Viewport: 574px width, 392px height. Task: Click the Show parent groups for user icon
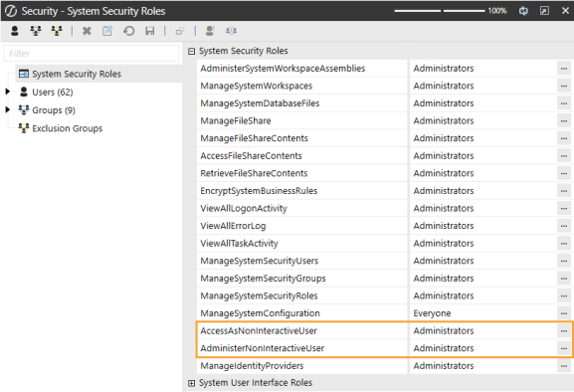[x=210, y=31]
